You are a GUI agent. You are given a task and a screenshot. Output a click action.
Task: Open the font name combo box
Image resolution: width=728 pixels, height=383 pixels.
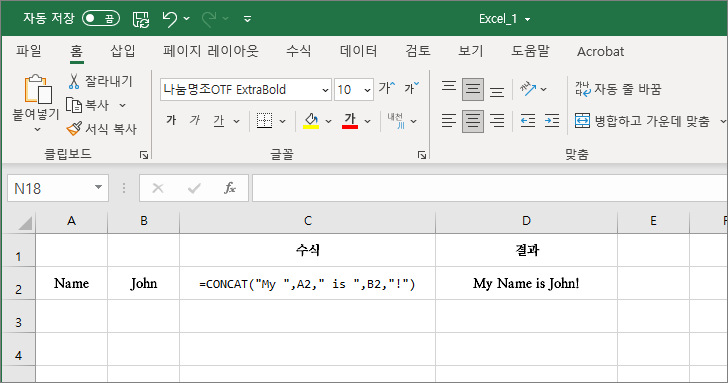coord(246,90)
